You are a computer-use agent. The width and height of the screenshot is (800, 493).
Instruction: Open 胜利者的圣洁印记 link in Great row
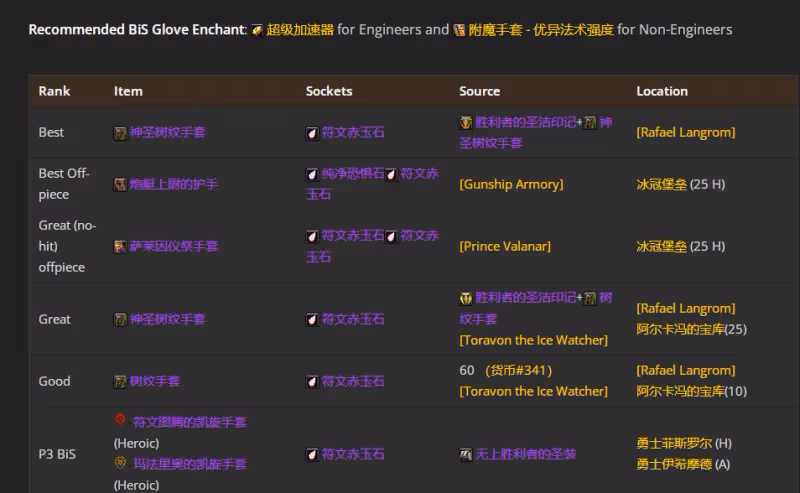click(526, 298)
